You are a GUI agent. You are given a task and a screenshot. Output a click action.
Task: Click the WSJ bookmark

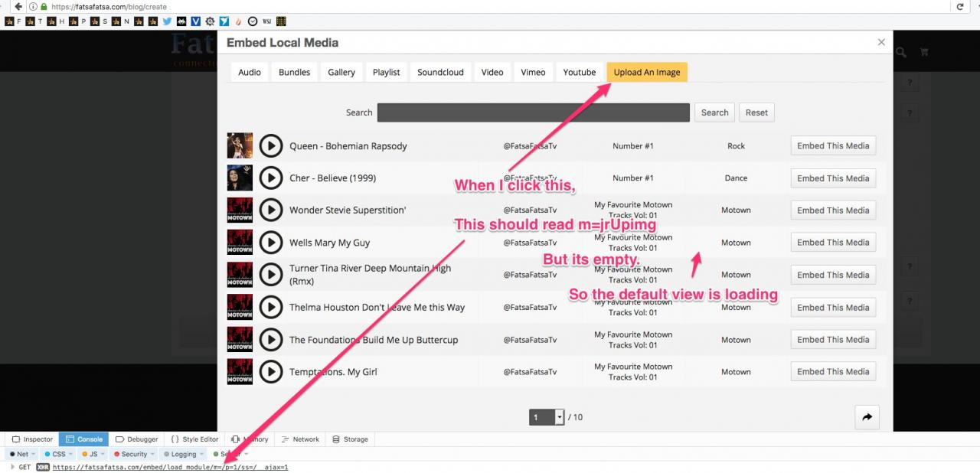pyautogui.click(x=266, y=21)
